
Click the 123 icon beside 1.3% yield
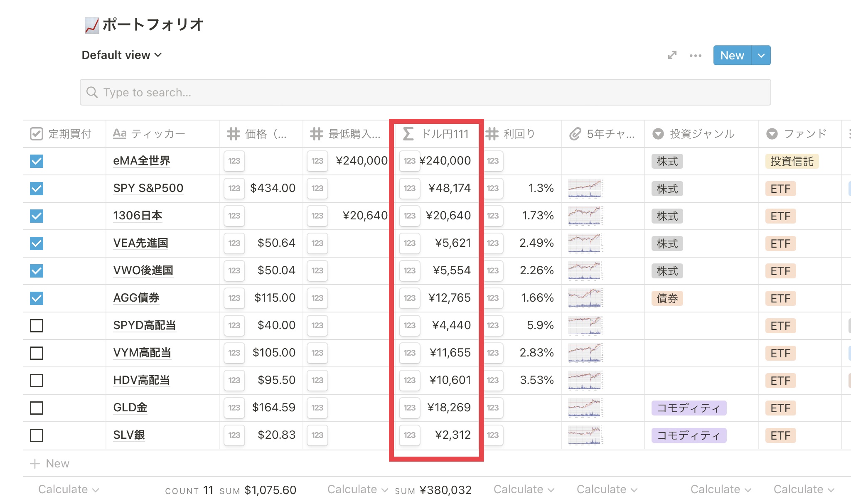coord(493,189)
